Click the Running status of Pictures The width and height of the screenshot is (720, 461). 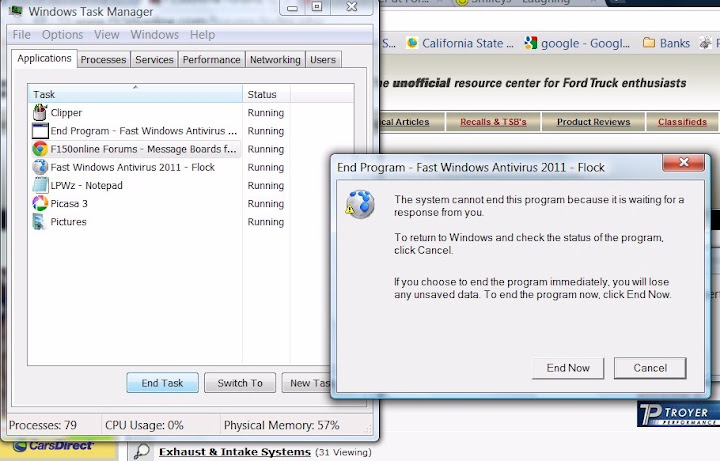click(265, 222)
